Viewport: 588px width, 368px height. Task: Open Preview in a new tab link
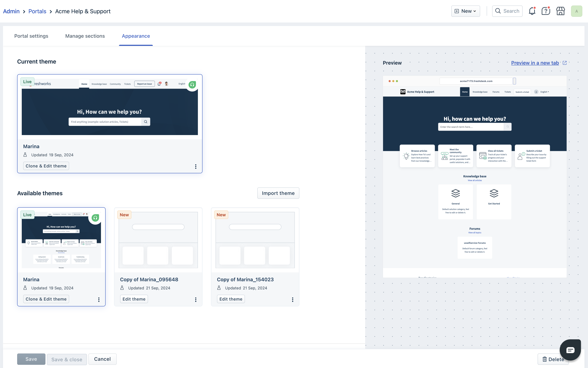(535, 63)
